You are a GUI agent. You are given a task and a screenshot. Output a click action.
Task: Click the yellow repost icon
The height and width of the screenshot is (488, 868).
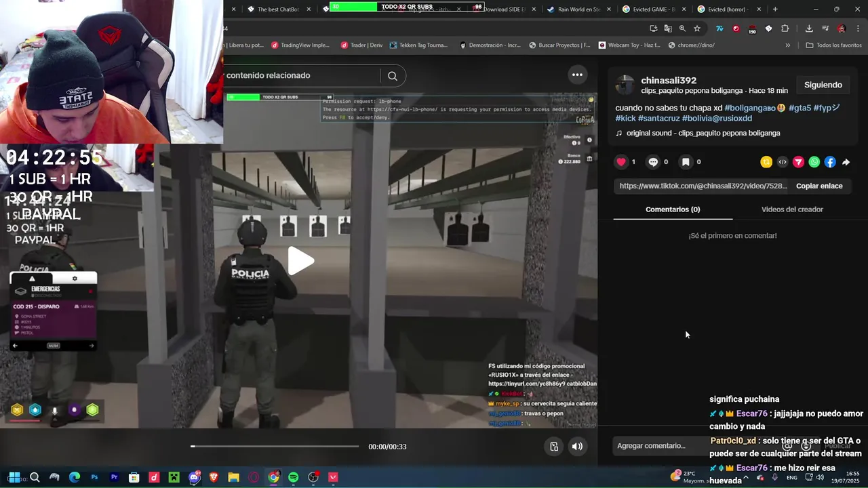[766, 162]
